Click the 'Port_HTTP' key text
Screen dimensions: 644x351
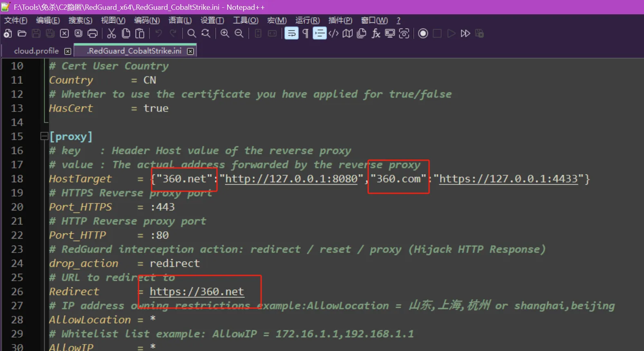tap(78, 235)
